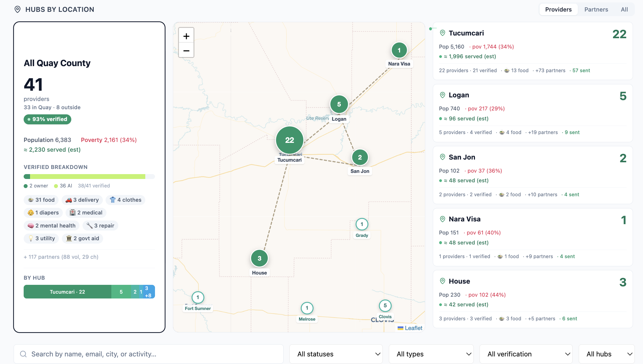Open the All hubs dropdown
The image size is (643, 364).
pyautogui.click(x=607, y=354)
